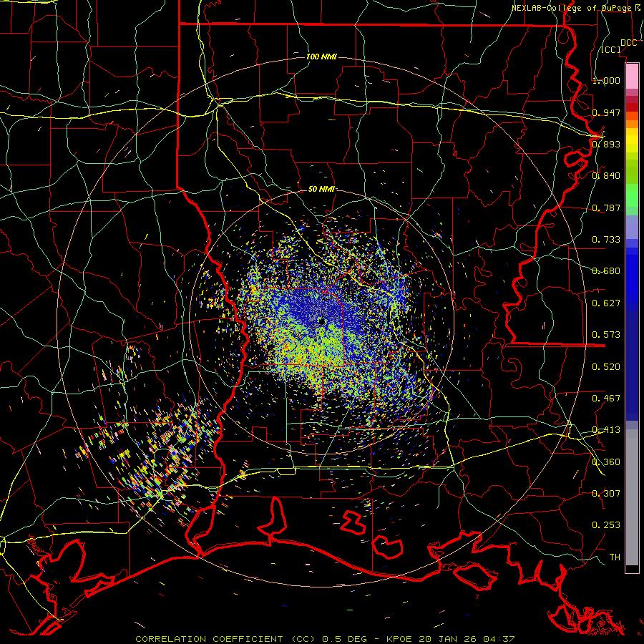Click the 0.893 scale value
The width and height of the screenshot is (644, 644).
click(x=607, y=144)
